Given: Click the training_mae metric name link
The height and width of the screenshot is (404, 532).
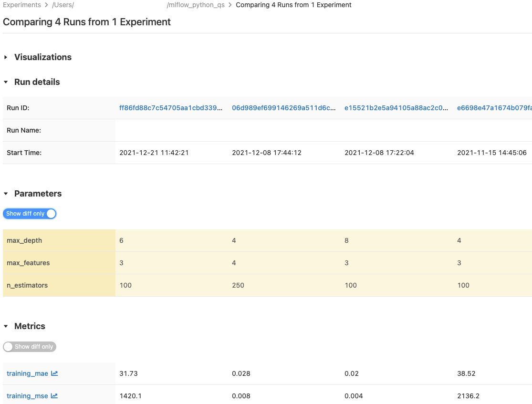Looking at the screenshot, I should pos(27,373).
